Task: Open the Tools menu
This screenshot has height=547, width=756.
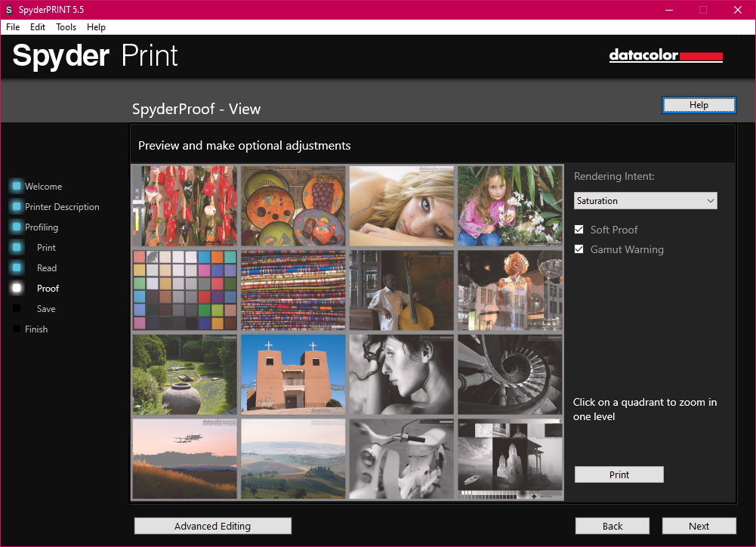Action: (66, 27)
